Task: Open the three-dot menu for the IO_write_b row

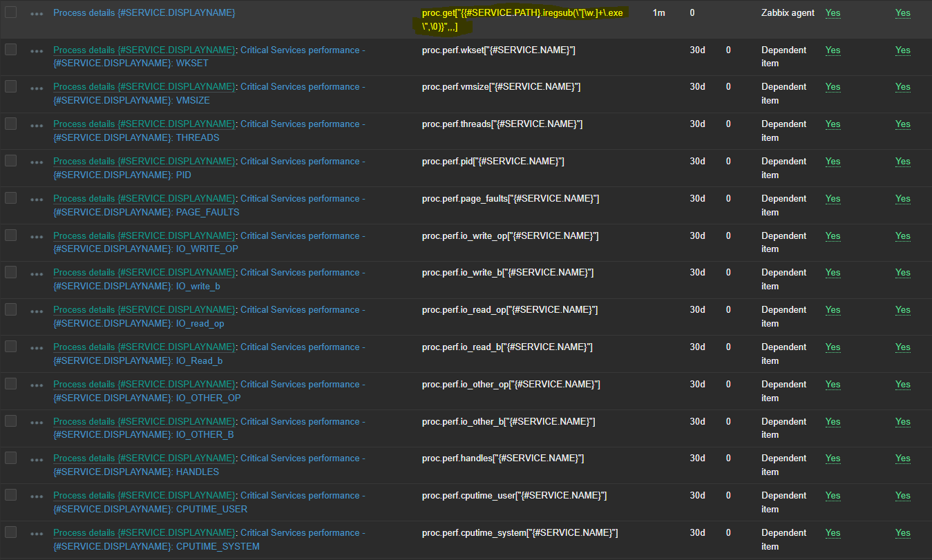Action: (x=37, y=273)
